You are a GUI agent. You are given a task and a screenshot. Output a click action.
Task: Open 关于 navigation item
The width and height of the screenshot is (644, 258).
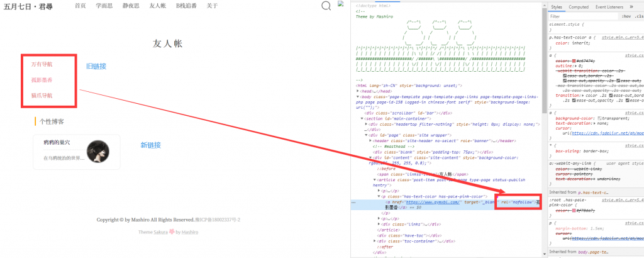tap(212, 6)
